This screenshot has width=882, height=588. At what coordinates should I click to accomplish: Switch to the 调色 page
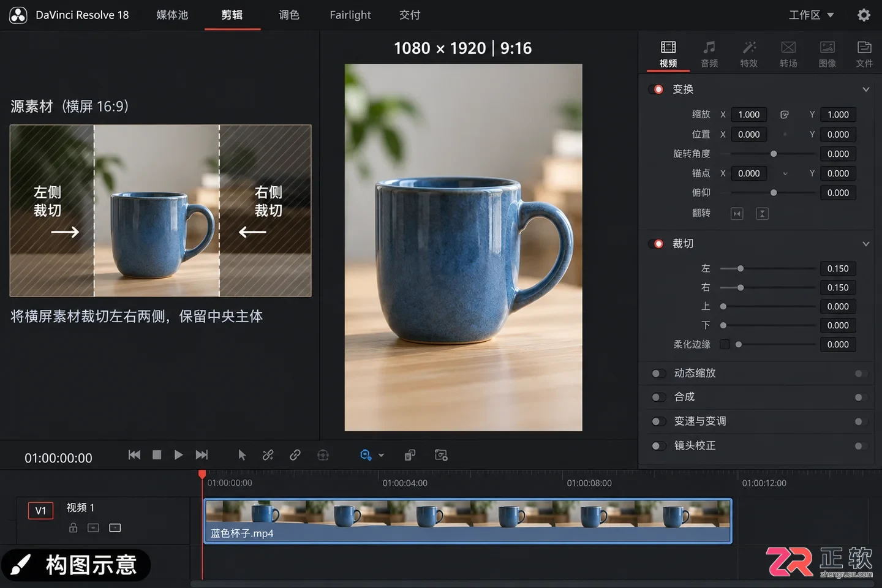[289, 15]
